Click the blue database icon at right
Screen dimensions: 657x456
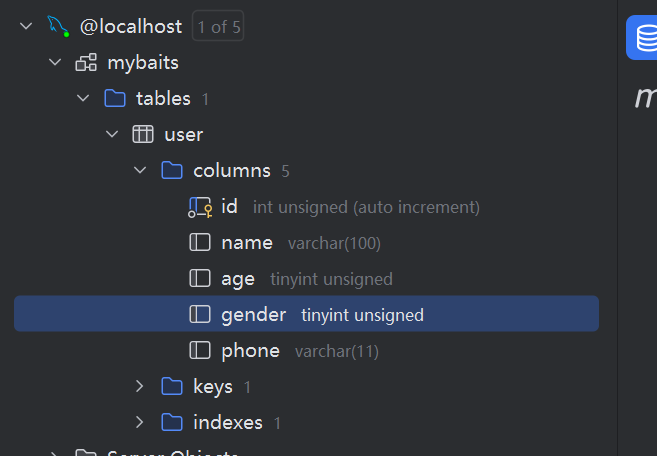[642, 38]
